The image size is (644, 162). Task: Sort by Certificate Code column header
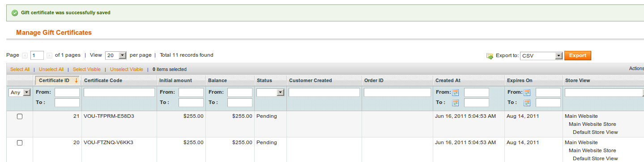point(103,81)
